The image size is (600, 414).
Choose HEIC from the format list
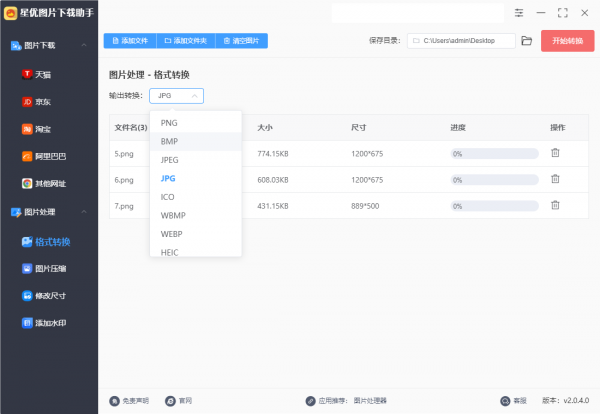196,251
